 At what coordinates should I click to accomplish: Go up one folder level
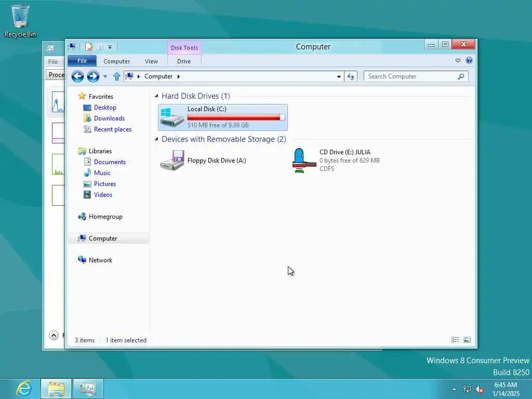pos(117,77)
